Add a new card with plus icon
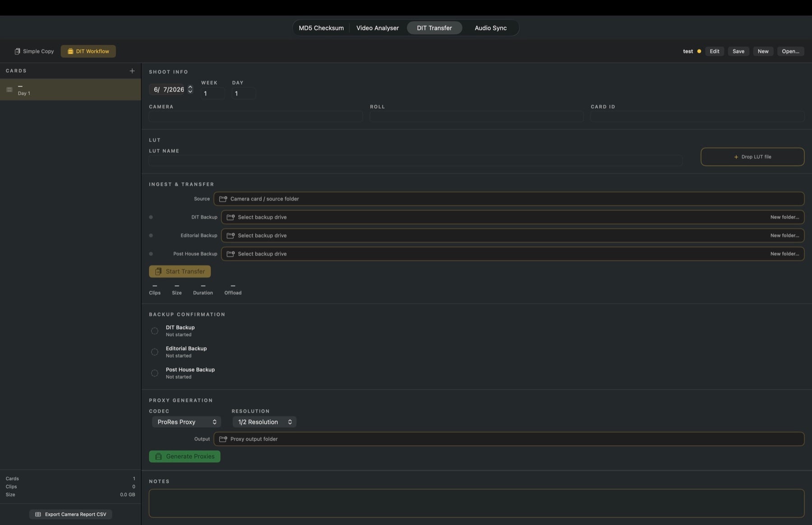Viewport: 812px width, 525px height. pos(132,71)
